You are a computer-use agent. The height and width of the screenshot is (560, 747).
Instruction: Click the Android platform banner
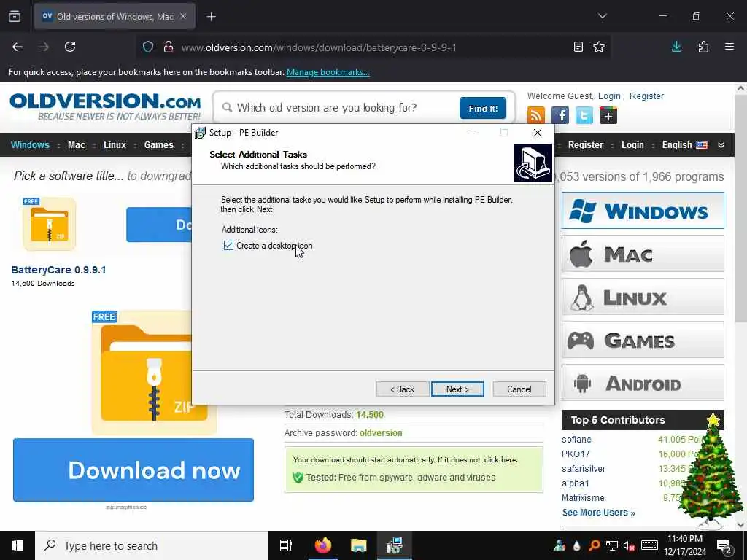tap(643, 383)
